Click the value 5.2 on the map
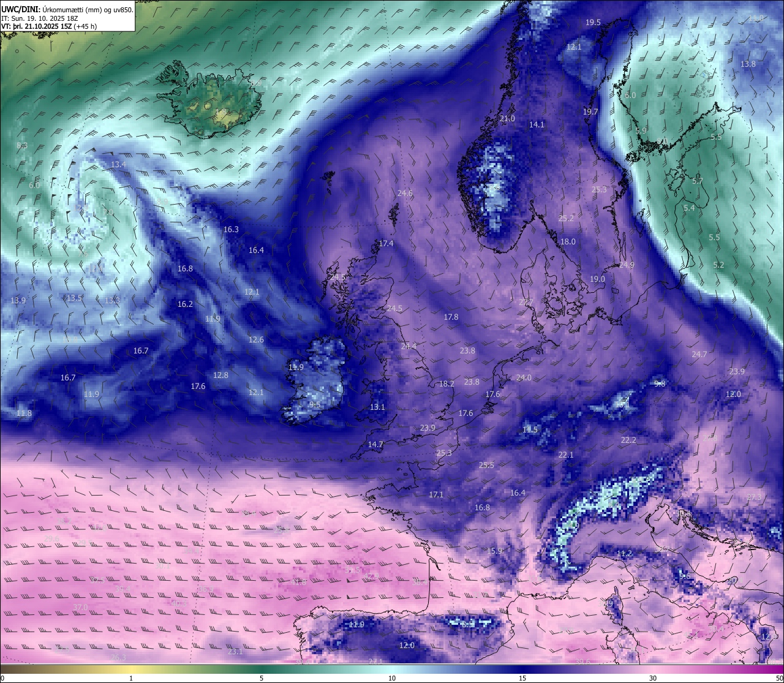This screenshot has width=784, height=683. coord(718,265)
